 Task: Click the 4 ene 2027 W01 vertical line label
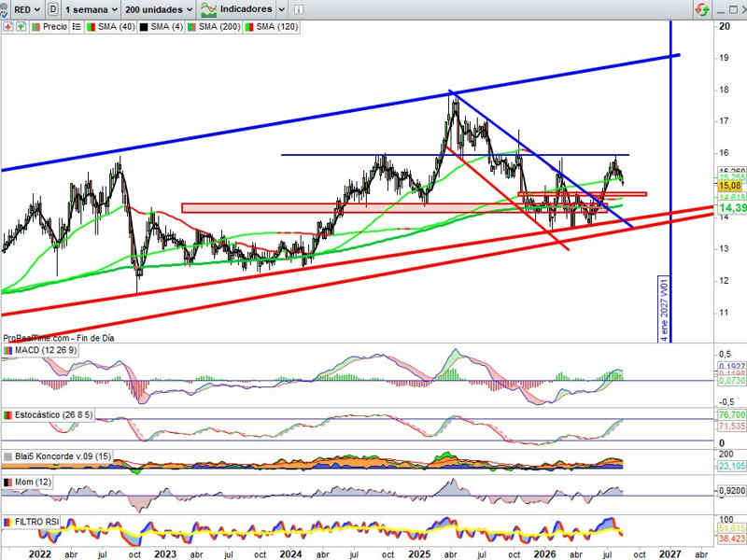coord(664,311)
